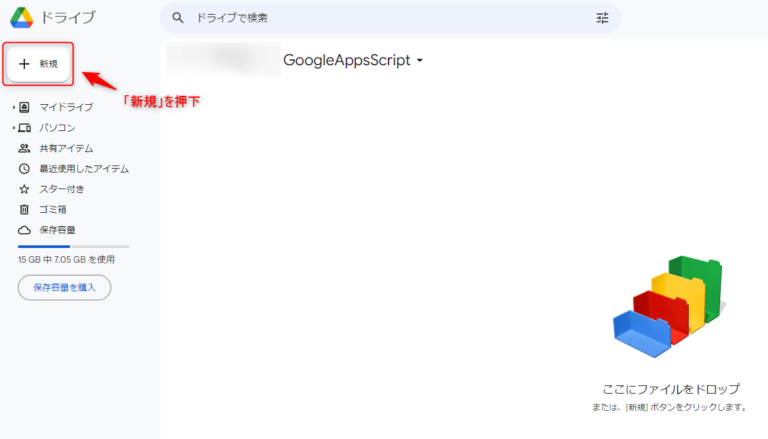Viewport: 768px width, 439px height.
Task: Click the Google Drive logo icon
Action: 22,17
